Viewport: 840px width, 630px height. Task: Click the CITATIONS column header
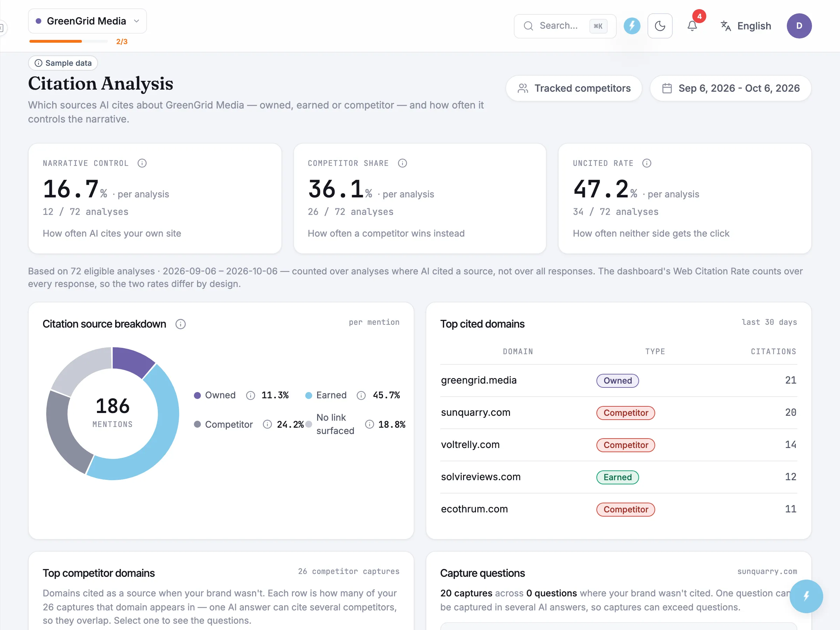(x=773, y=352)
